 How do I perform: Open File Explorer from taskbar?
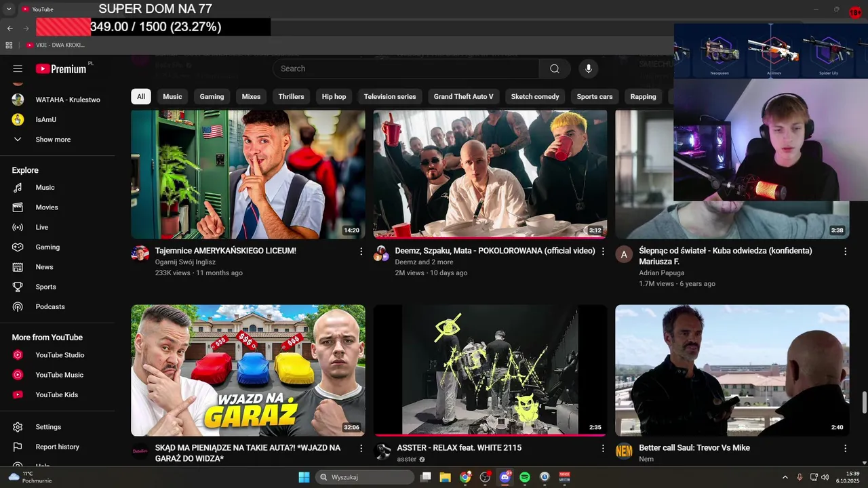(x=446, y=477)
